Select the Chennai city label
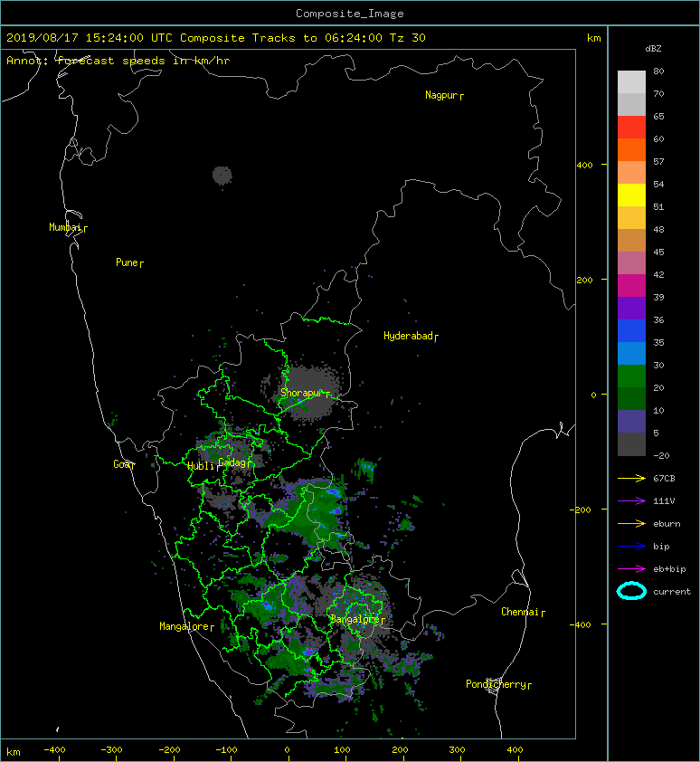Image resolution: width=700 pixels, height=762 pixels. [520, 612]
